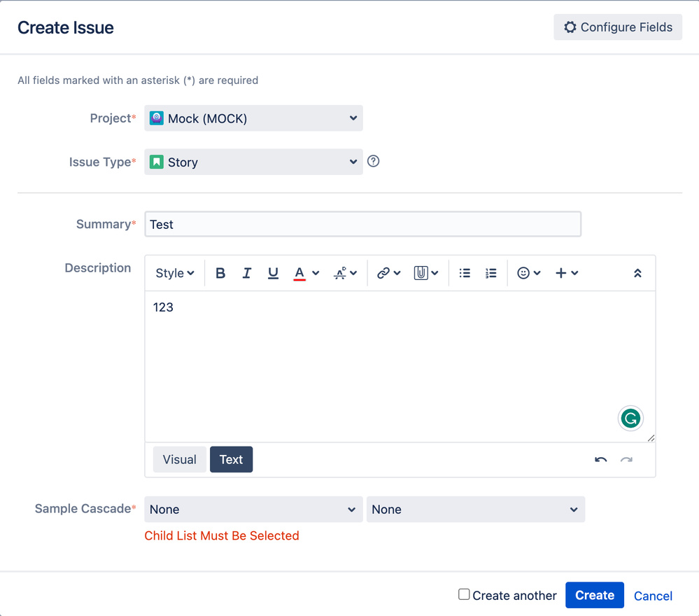Open the attachment menu icon
Image resolution: width=699 pixels, height=616 pixels.
pyautogui.click(x=426, y=273)
